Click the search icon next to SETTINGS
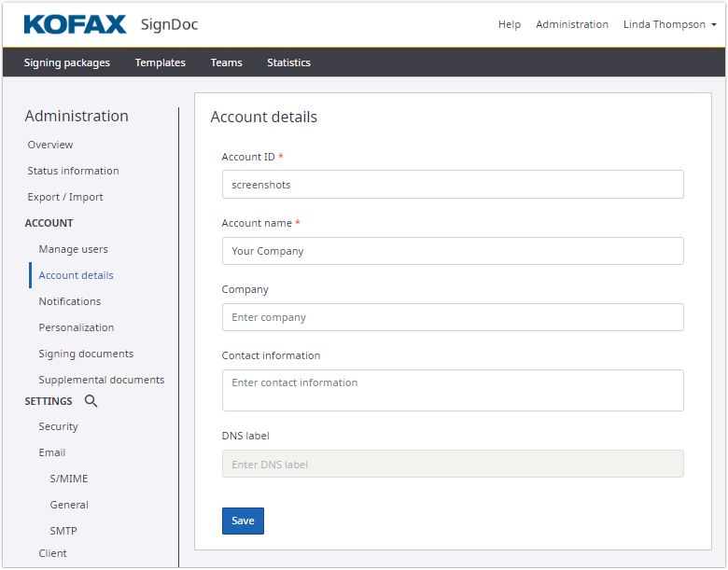Image resolution: width=728 pixels, height=570 pixels. (91, 401)
